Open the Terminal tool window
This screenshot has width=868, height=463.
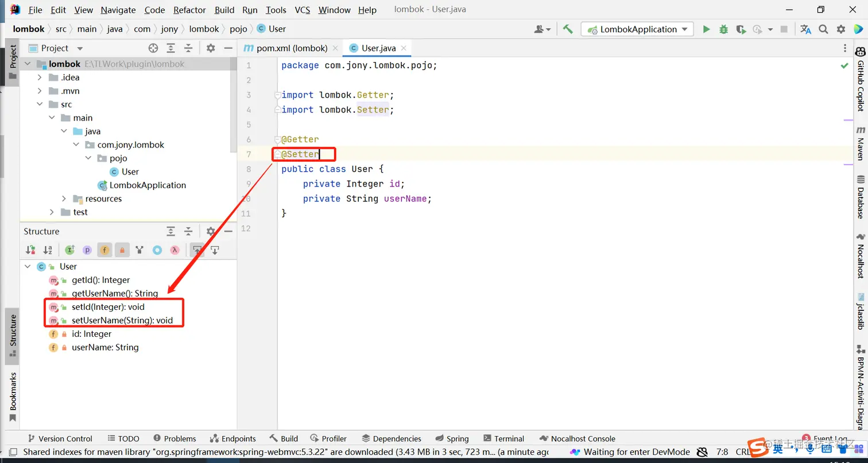504,438
